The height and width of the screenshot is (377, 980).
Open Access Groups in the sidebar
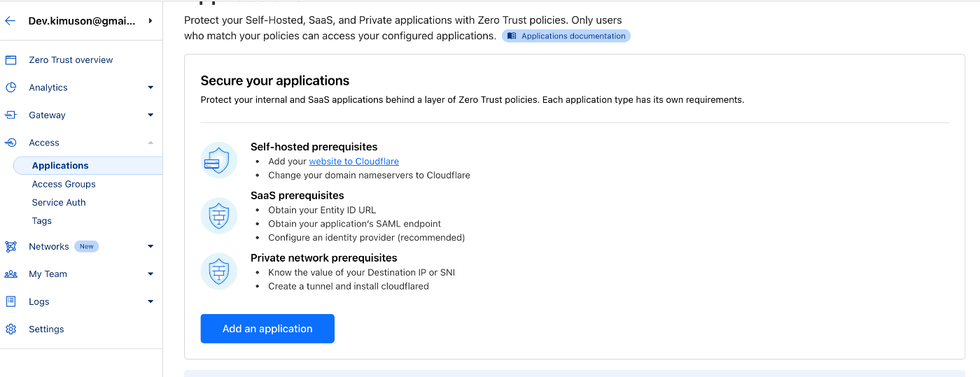(x=64, y=184)
